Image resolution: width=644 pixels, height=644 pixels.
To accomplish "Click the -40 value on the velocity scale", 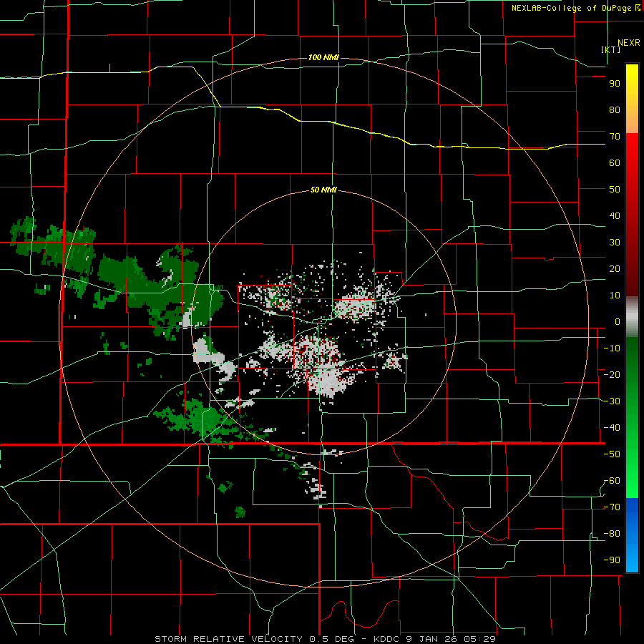I will click(612, 428).
